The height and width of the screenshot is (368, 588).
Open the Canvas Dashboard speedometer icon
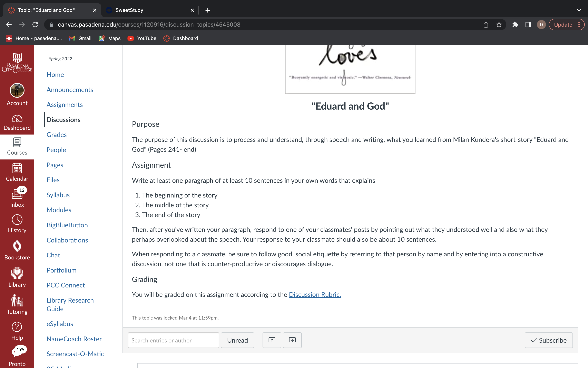tap(17, 119)
